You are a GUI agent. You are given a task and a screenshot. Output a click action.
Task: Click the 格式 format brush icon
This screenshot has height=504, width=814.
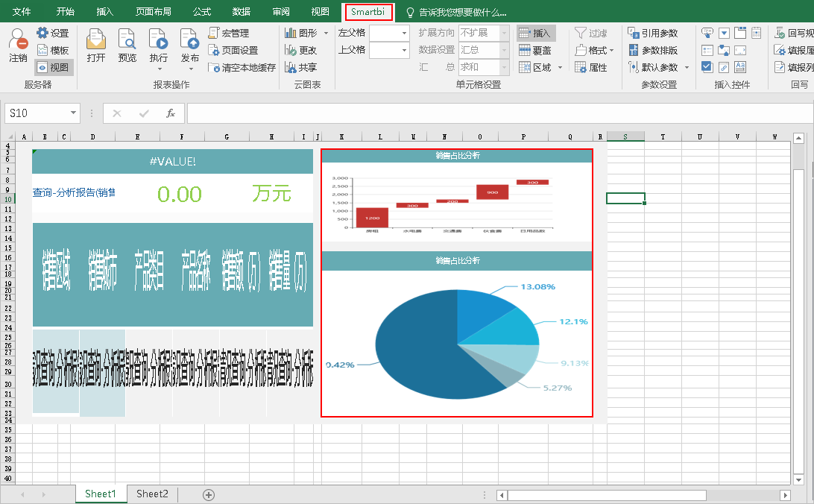[581, 51]
